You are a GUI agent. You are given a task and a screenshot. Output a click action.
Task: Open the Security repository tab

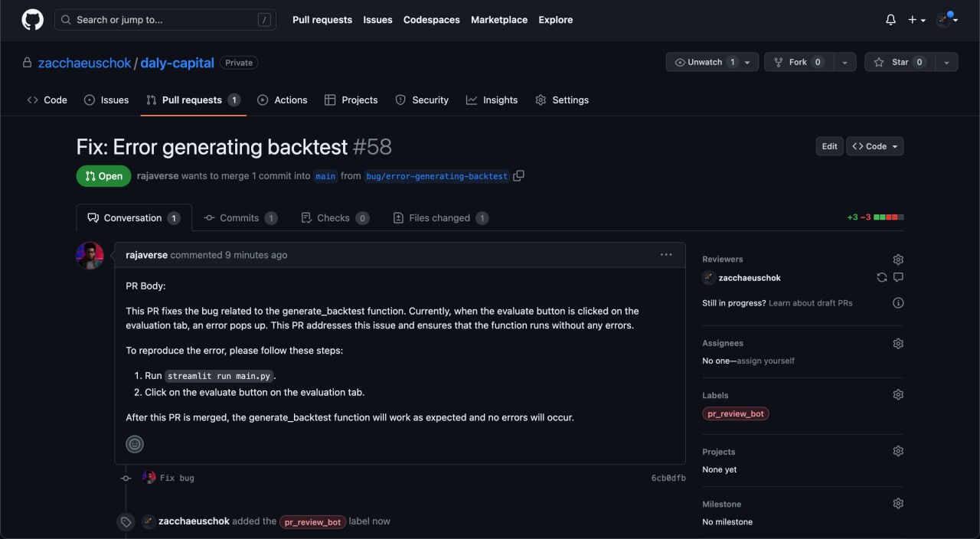coord(422,100)
